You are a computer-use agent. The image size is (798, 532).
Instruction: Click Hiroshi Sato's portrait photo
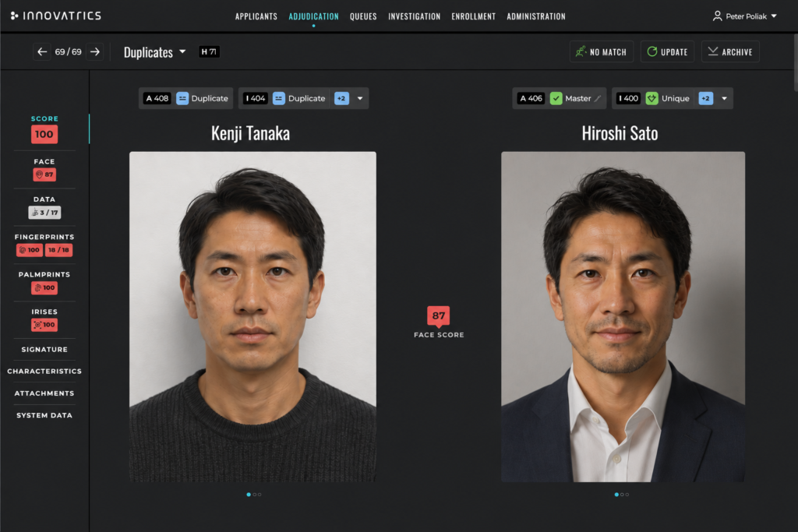point(623,316)
